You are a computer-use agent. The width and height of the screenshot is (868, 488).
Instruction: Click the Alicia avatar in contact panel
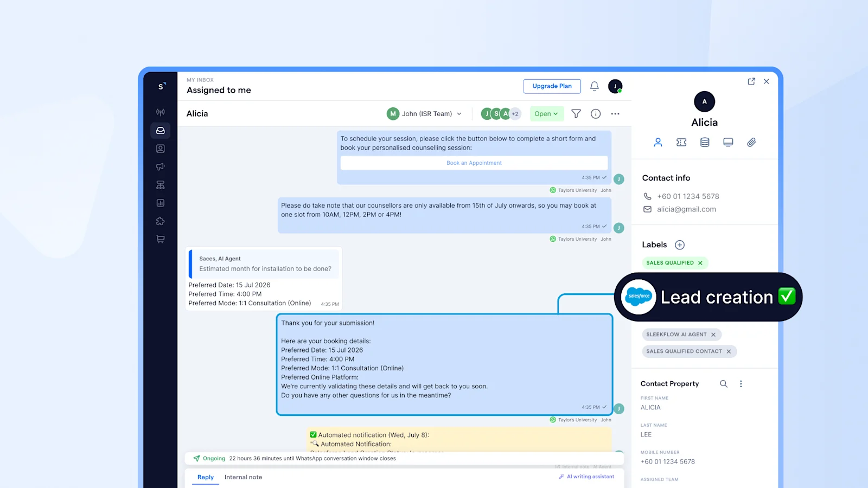click(x=704, y=101)
